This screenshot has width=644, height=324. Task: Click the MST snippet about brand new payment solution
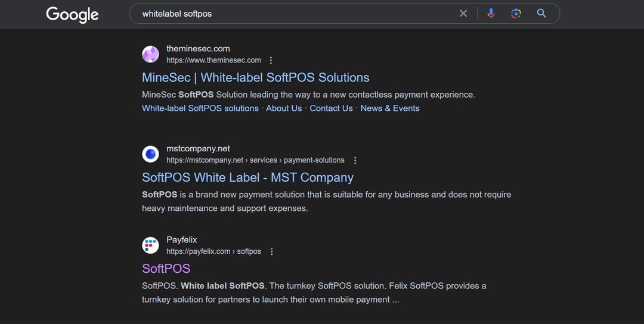[327, 201]
